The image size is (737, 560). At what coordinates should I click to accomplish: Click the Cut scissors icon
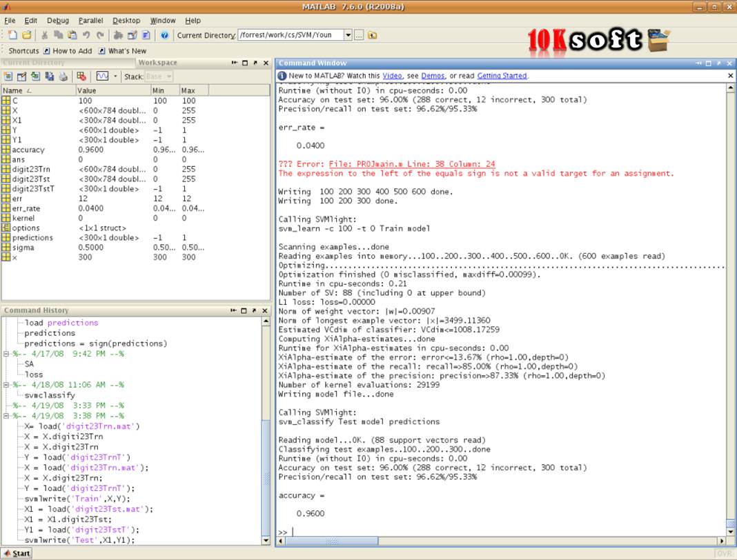click(45, 35)
